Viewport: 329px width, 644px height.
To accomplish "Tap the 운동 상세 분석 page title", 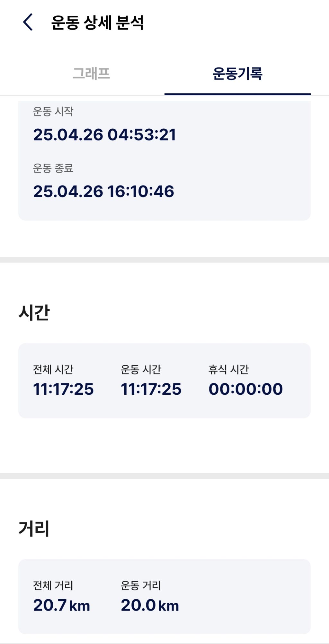I will click(x=97, y=23).
